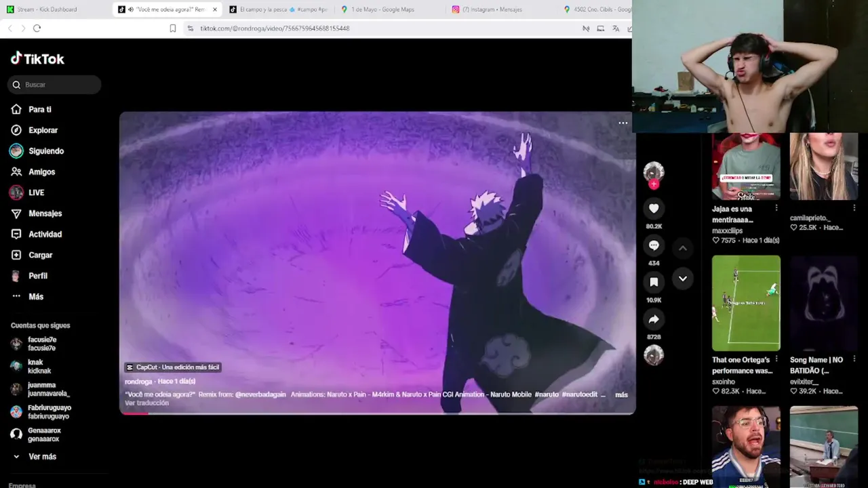Click Ver traducción under the caption
Image resolution: width=868 pixels, height=488 pixels.
coord(146,403)
